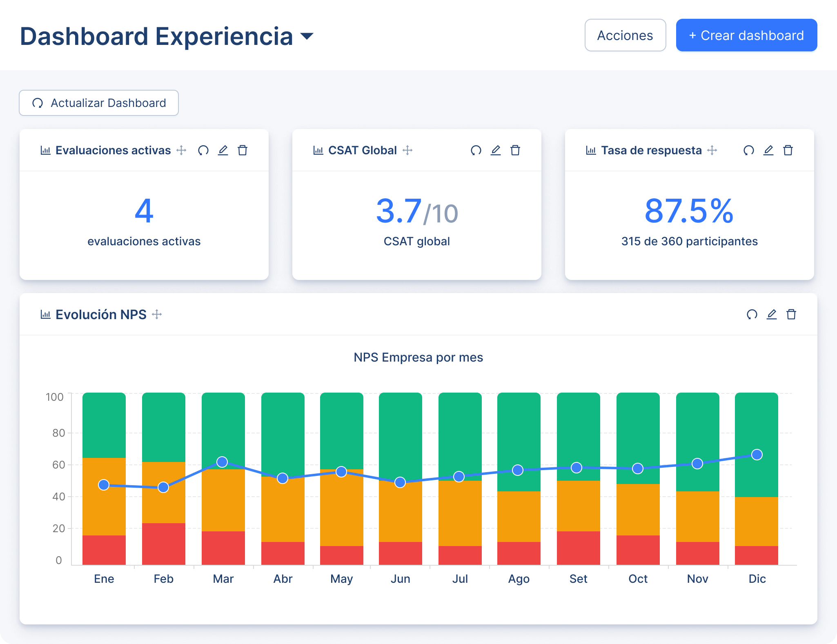Delete the Tasa de respuesta widget

788,150
